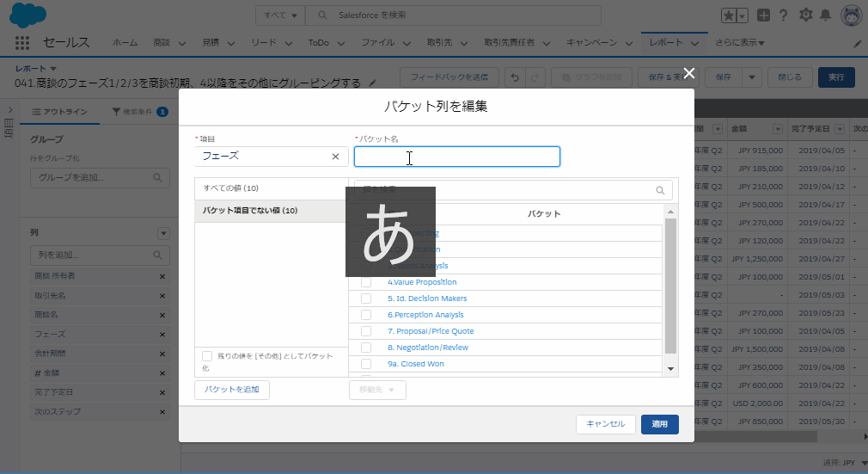Select すべての値 (10) list item
Screen dimensions: 868x474
[x=272, y=188]
